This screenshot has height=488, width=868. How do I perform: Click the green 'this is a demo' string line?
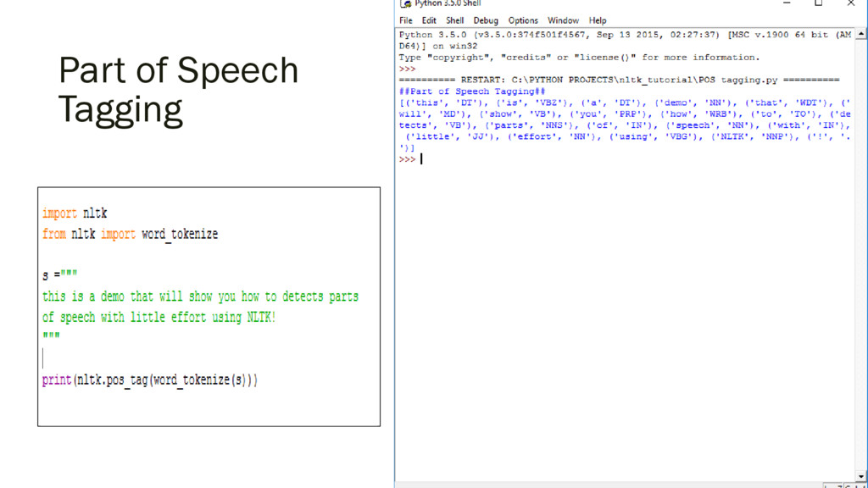coord(200,297)
